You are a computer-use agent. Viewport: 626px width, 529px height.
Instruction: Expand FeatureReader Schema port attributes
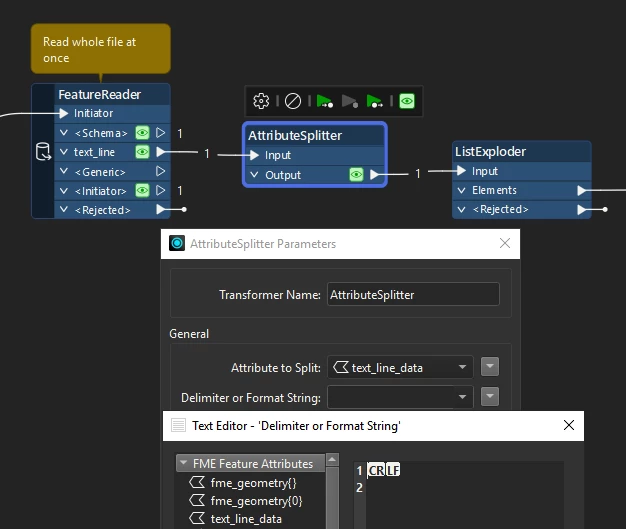(x=63, y=133)
